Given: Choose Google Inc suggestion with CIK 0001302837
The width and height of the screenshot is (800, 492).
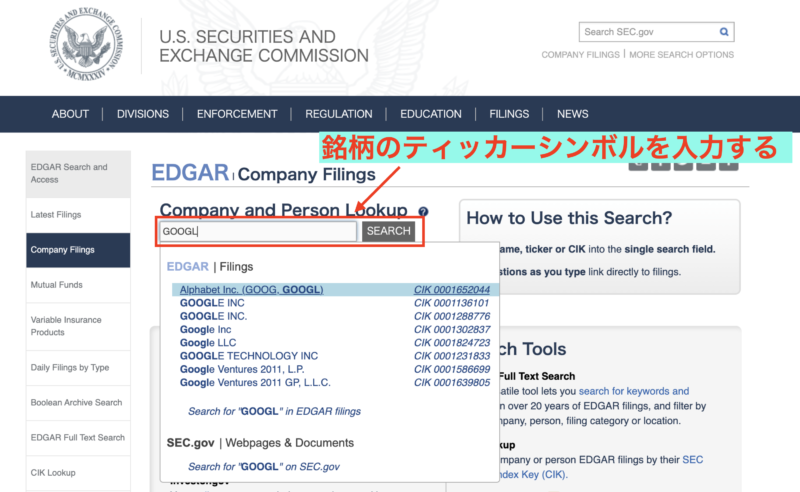Looking at the screenshot, I should [x=205, y=329].
